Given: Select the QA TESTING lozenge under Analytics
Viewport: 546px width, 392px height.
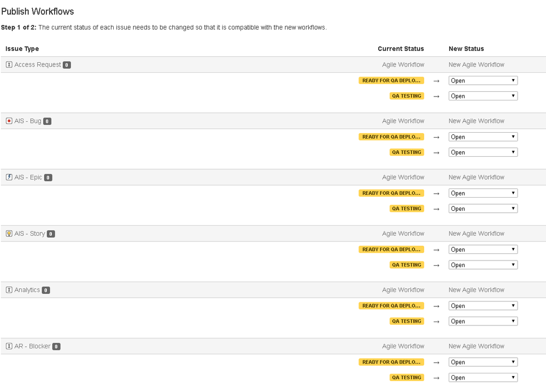Looking at the screenshot, I should point(407,321).
